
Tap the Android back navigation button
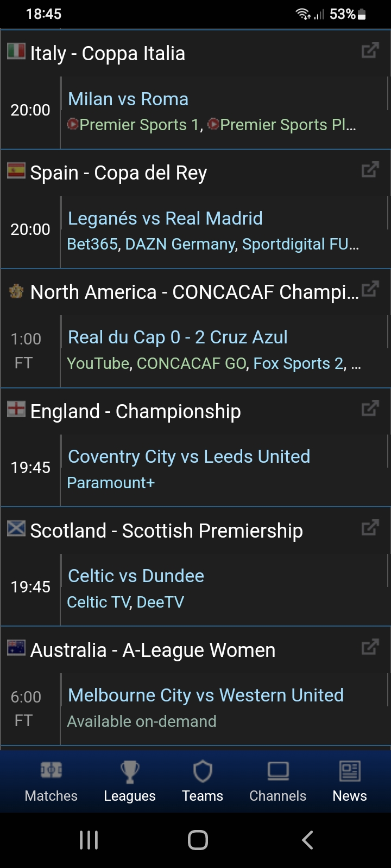pos(307,840)
